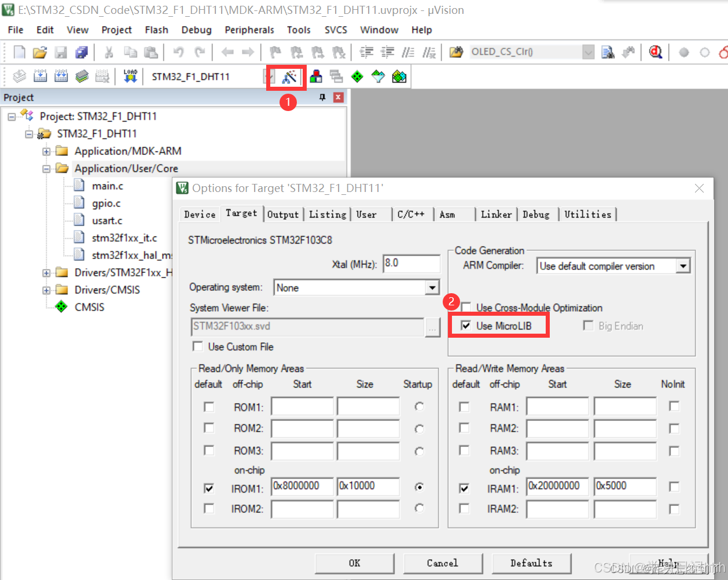Open the OLED_CS_Clr() find dropdown
This screenshot has width=728, height=580.
point(588,52)
